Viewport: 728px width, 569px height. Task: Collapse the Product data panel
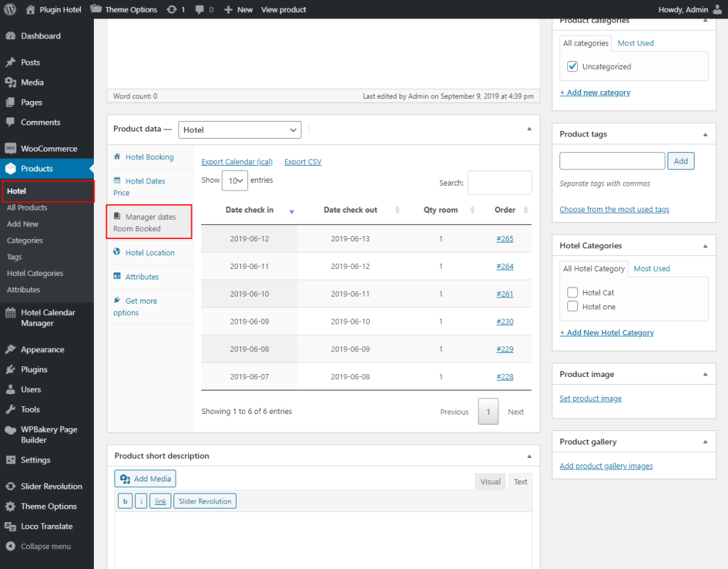click(x=529, y=129)
